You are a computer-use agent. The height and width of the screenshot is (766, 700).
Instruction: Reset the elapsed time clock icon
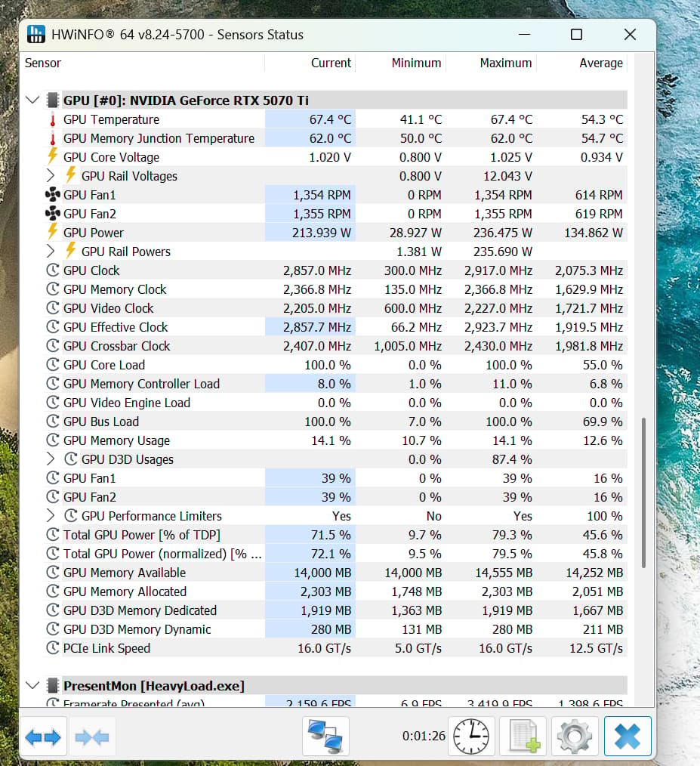click(471, 737)
